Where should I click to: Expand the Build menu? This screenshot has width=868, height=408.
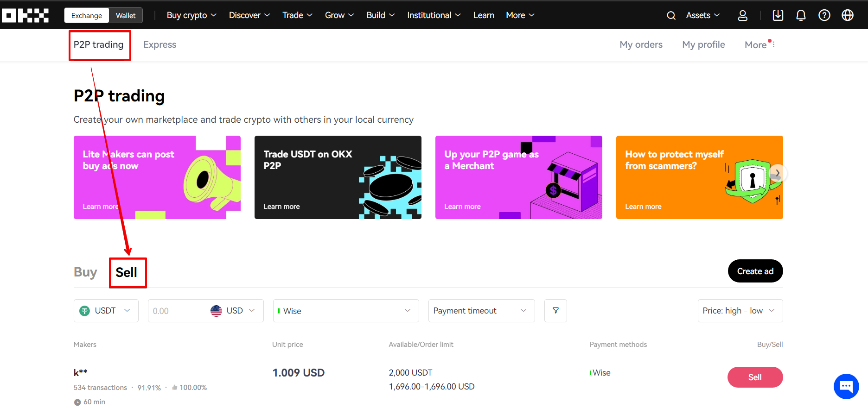coord(381,15)
